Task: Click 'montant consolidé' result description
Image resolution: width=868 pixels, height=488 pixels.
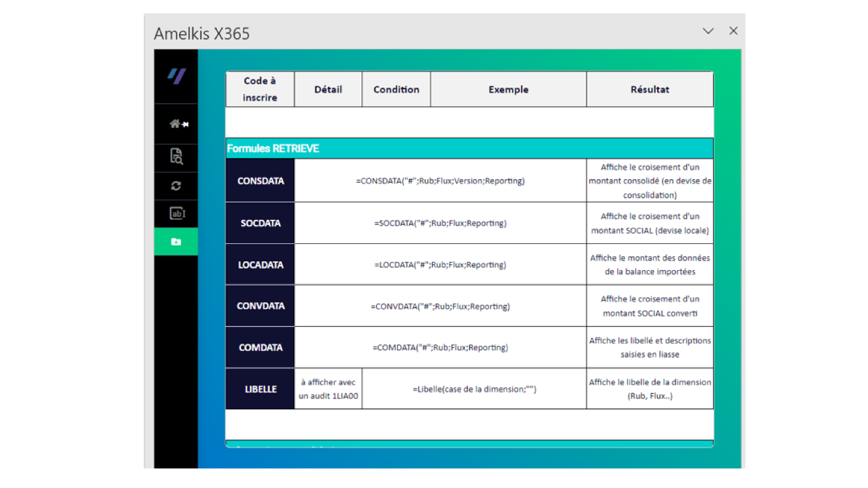Action: click(x=649, y=180)
